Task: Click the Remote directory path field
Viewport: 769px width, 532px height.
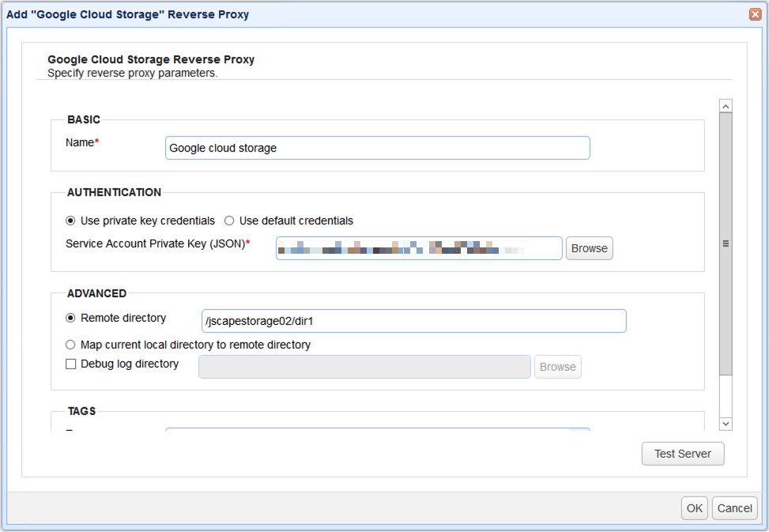Action: (413, 321)
